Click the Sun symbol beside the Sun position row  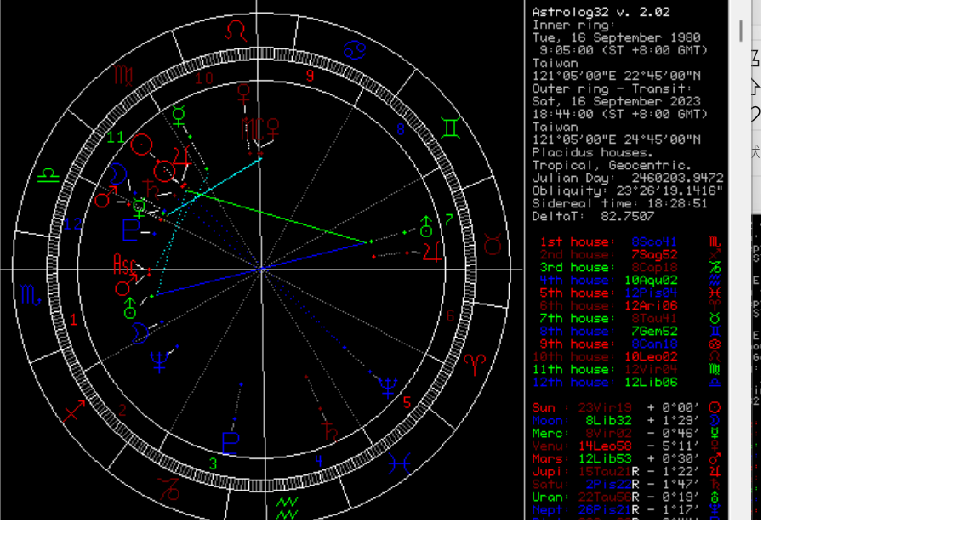[x=715, y=408]
